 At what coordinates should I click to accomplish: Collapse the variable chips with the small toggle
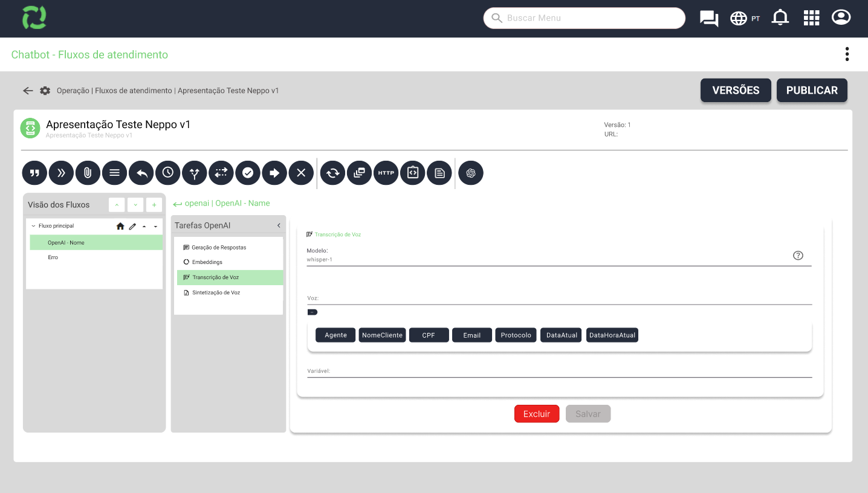[313, 312]
